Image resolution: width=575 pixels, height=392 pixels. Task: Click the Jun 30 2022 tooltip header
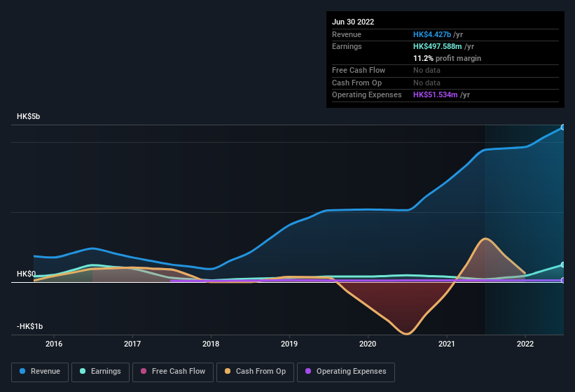pos(353,22)
